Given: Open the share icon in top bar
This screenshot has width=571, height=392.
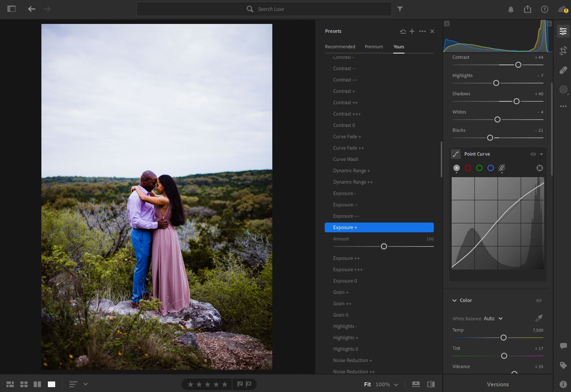Looking at the screenshot, I should pyautogui.click(x=527, y=9).
